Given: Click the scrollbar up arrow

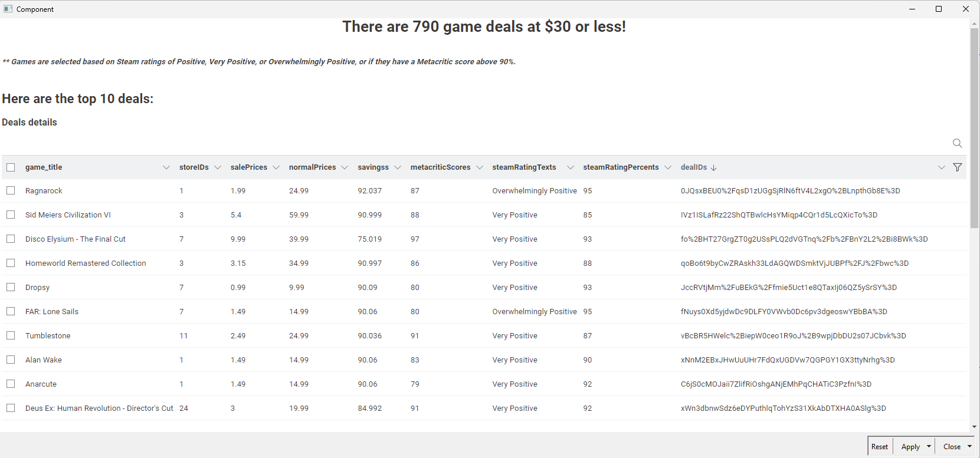Looking at the screenshot, I should coord(974,23).
